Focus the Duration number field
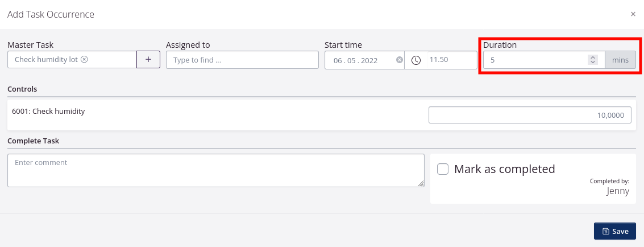The height and width of the screenshot is (247, 644). click(534, 60)
